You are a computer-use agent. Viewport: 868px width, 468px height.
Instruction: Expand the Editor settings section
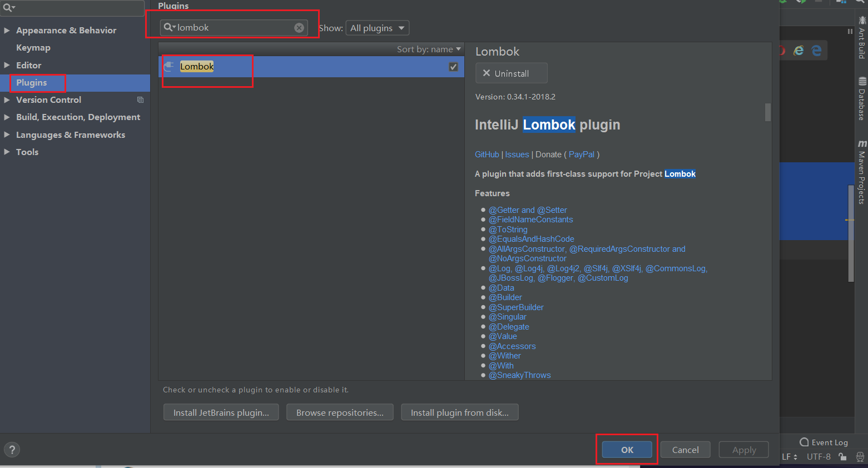click(x=7, y=65)
